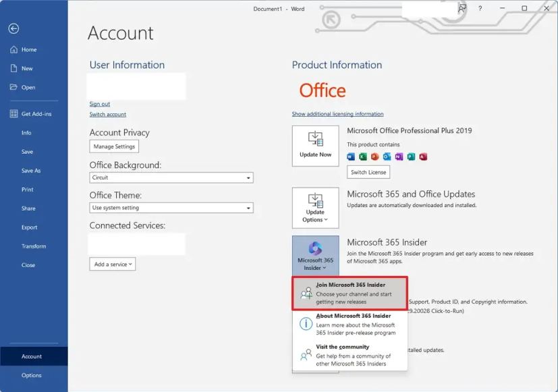Click the people icon beside Join Microsoft 365 Insider
This screenshot has height=392, width=558.
pos(306,293)
